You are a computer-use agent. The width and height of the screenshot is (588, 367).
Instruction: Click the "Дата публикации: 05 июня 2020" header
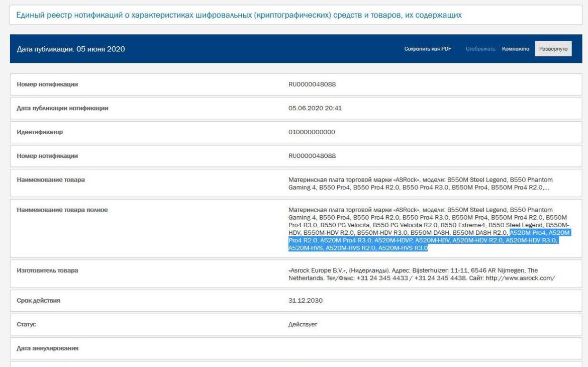[71, 49]
